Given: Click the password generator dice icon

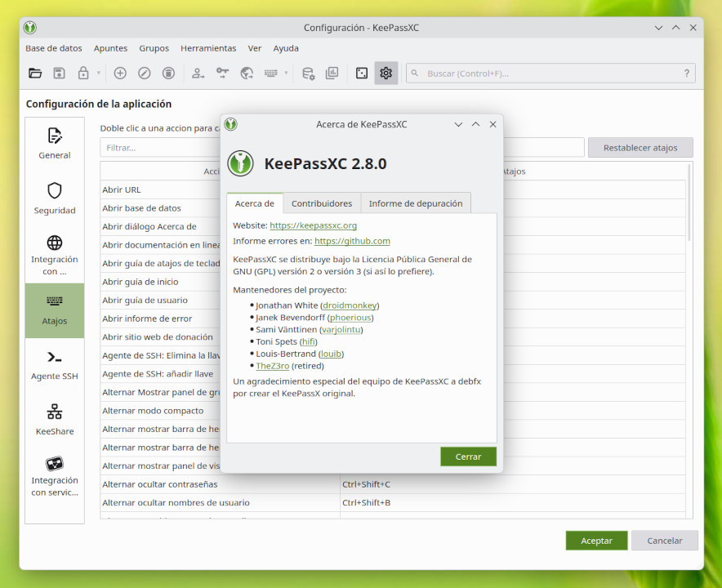Looking at the screenshot, I should click(362, 73).
